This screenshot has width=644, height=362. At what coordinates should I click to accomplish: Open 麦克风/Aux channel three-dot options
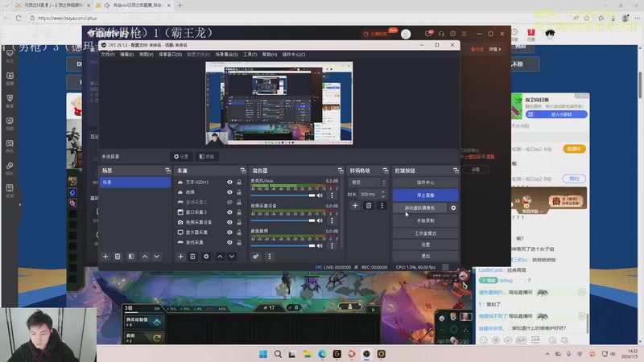332,195
